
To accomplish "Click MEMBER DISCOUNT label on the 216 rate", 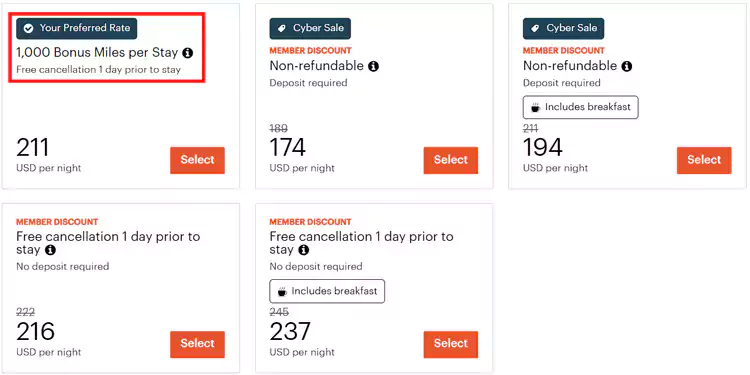I will click(57, 222).
